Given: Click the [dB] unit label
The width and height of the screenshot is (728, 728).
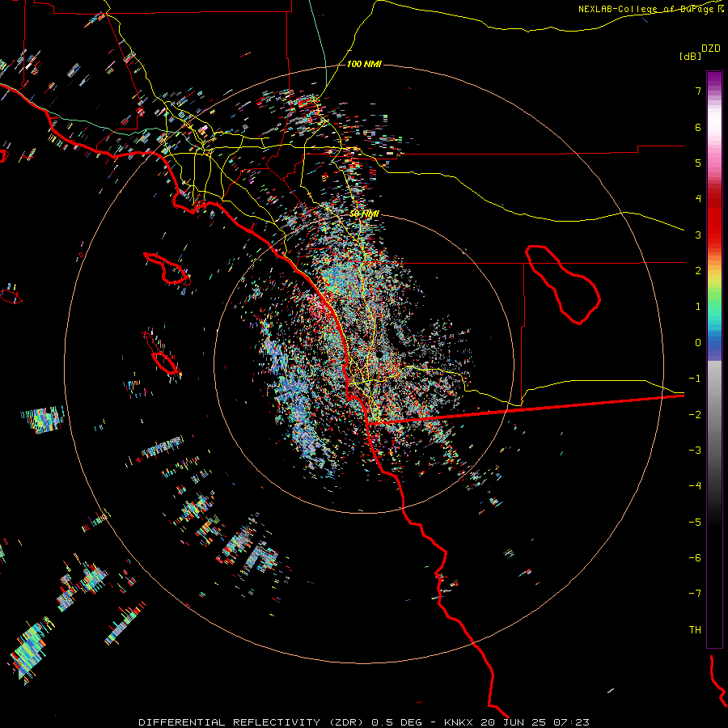Looking at the screenshot, I should (x=690, y=56).
